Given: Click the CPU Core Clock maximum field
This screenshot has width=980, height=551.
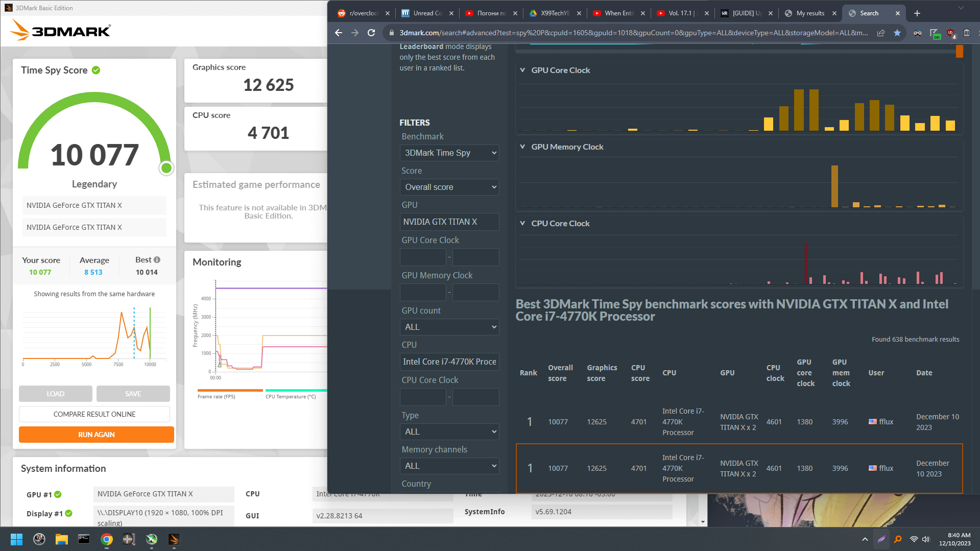Looking at the screenshot, I should [x=475, y=397].
